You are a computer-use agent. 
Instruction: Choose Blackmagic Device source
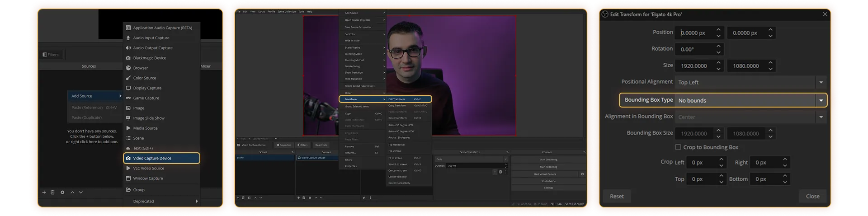tap(161, 58)
